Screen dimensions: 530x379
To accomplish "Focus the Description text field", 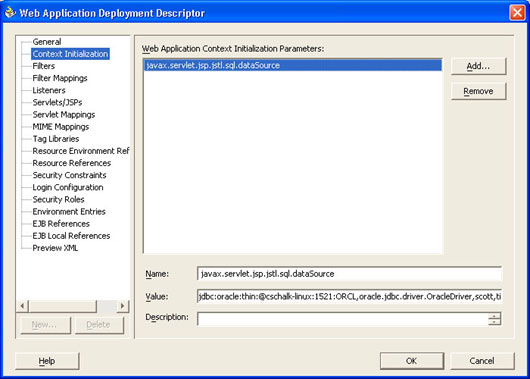I will click(x=343, y=319).
